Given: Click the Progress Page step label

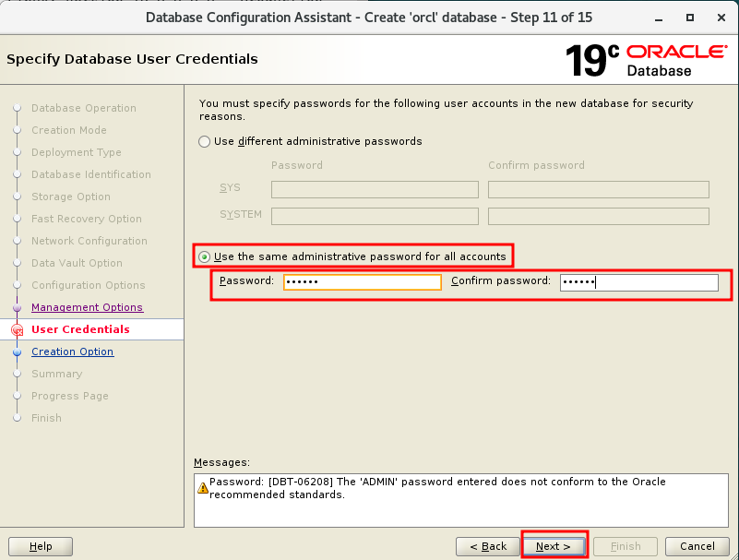Looking at the screenshot, I should [70, 396].
